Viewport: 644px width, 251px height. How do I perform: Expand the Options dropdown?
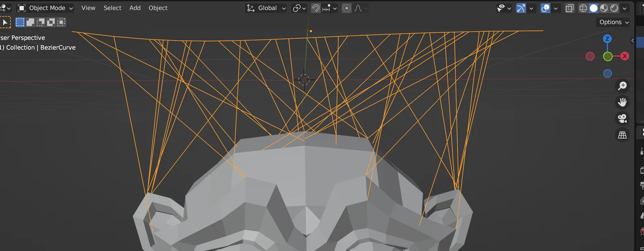pyautogui.click(x=614, y=22)
